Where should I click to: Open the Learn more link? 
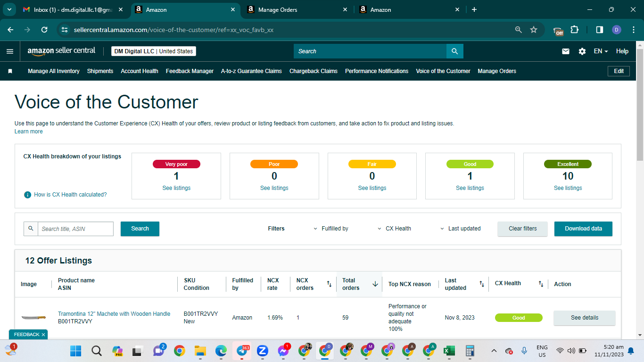(29, 132)
